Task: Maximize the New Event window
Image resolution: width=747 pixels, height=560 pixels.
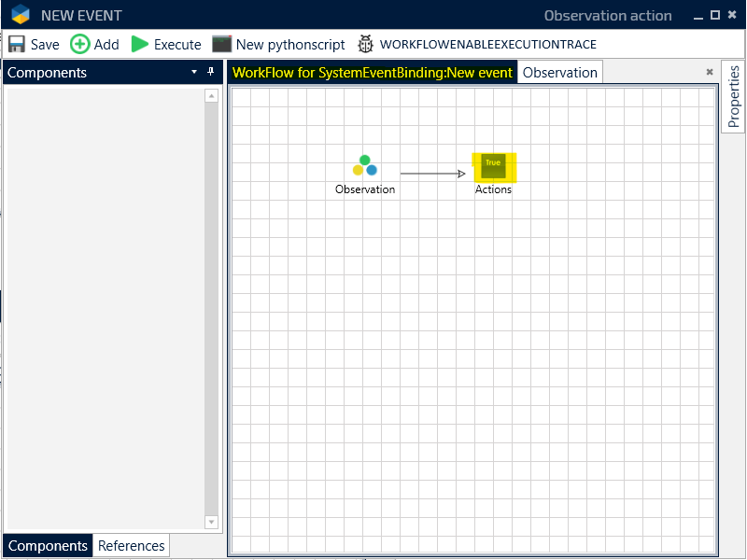Action: (x=715, y=15)
